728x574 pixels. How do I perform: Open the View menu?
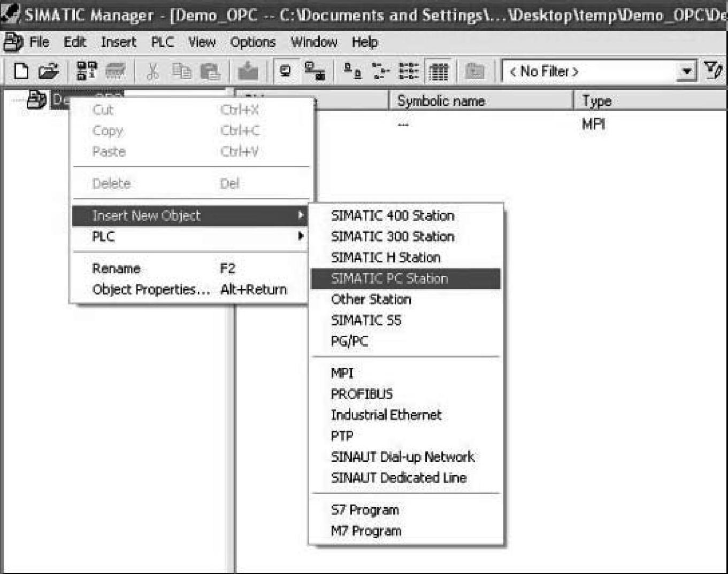(202, 42)
